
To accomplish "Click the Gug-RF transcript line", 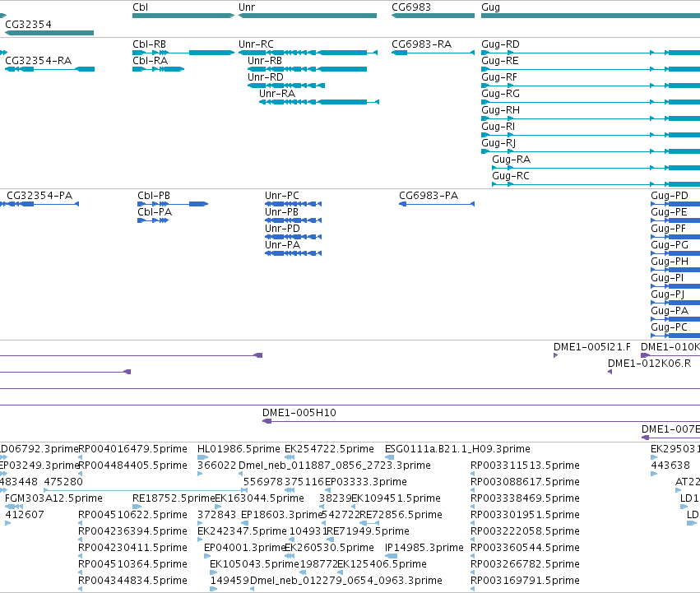I will [x=591, y=86].
